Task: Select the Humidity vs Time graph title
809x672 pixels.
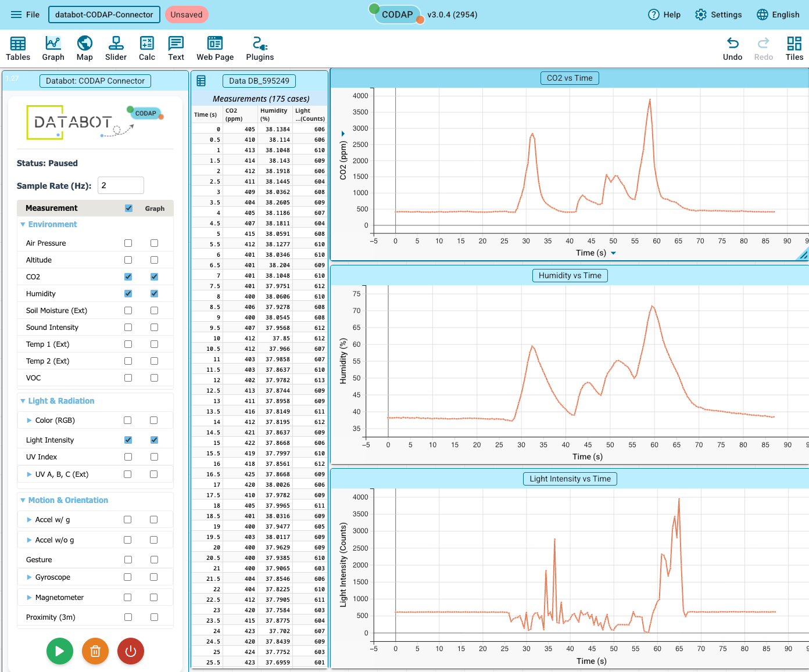Action: pos(570,275)
